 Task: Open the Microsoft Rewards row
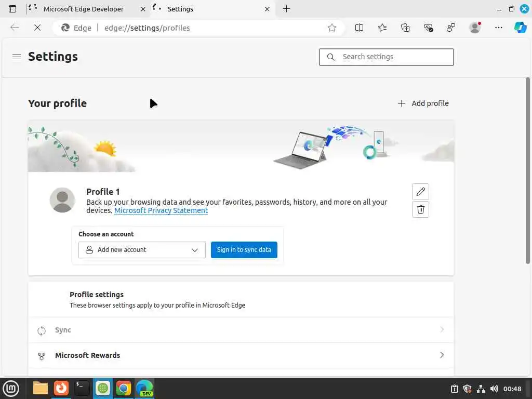coord(241,355)
